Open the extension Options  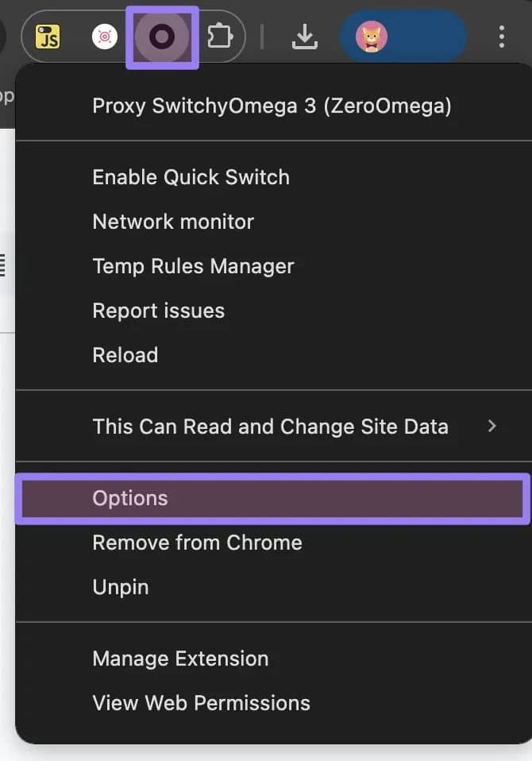point(130,498)
